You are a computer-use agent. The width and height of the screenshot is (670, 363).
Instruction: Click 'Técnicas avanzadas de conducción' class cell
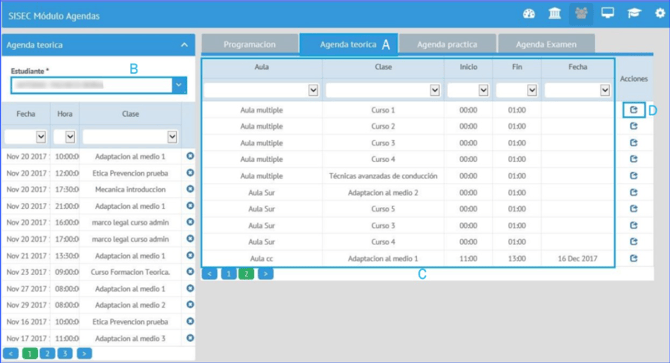(x=383, y=176)
